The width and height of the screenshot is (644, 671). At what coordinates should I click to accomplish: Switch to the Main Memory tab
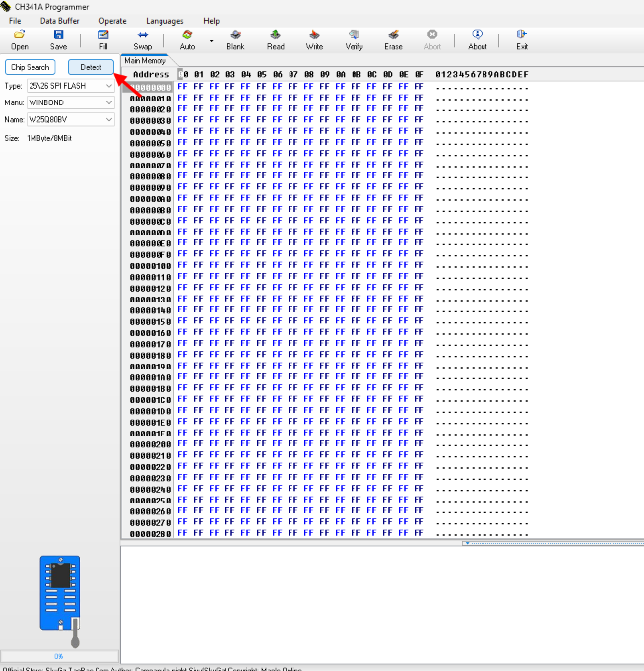[x=145, y=60]
